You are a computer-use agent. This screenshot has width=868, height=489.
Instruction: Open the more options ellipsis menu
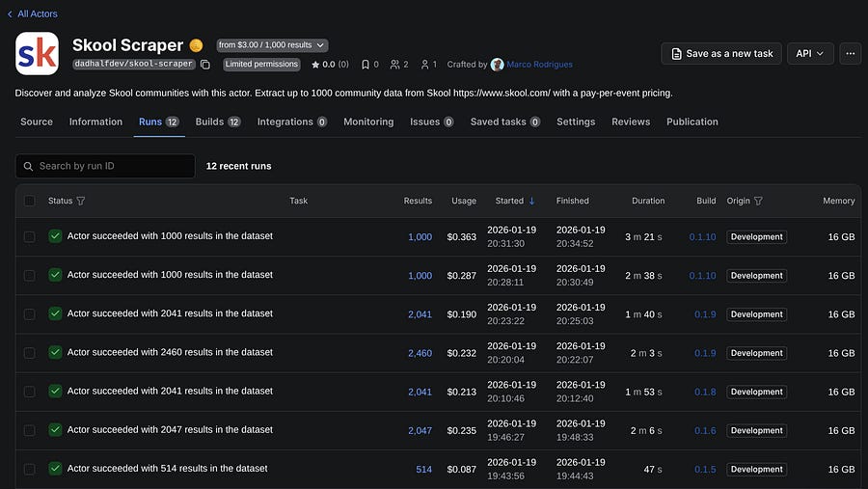pyautogui.click(x=851, y=54)
